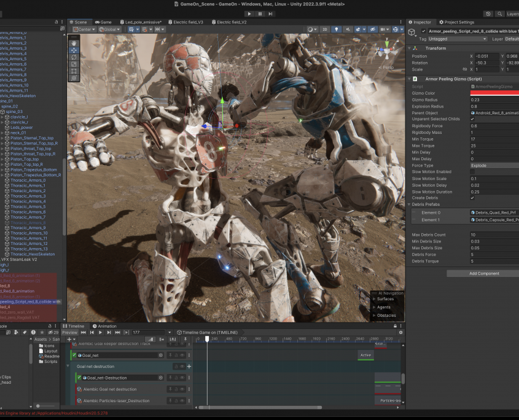Open the Force Type dropdown
The image size is (519, 420).
(x=494, y=165)
